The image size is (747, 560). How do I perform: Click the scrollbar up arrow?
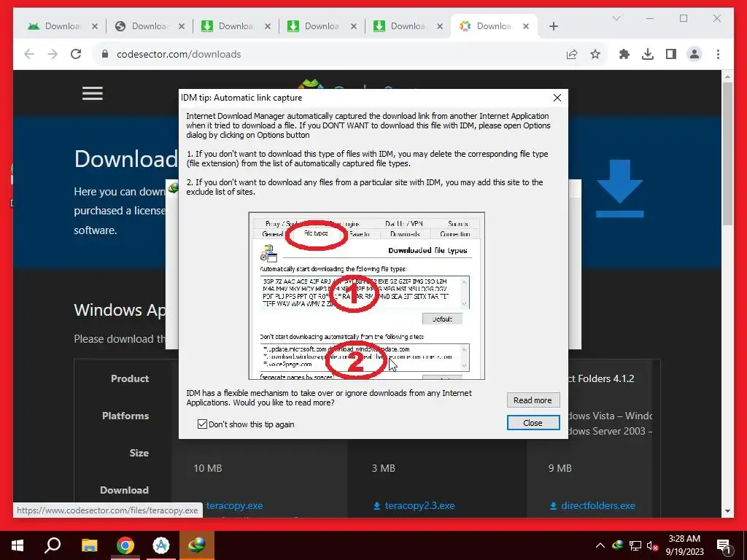[727, 76]
